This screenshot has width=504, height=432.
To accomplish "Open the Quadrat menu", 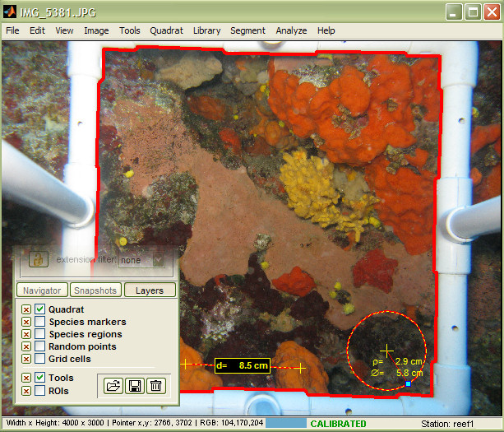I will (x=166, y=30).
